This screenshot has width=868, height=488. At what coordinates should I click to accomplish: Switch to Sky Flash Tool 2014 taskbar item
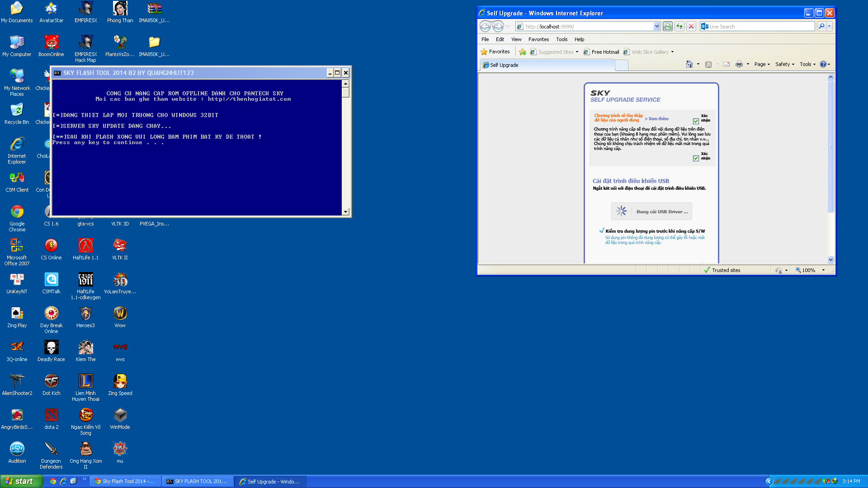pyautogui.click(x=125, y=481)
